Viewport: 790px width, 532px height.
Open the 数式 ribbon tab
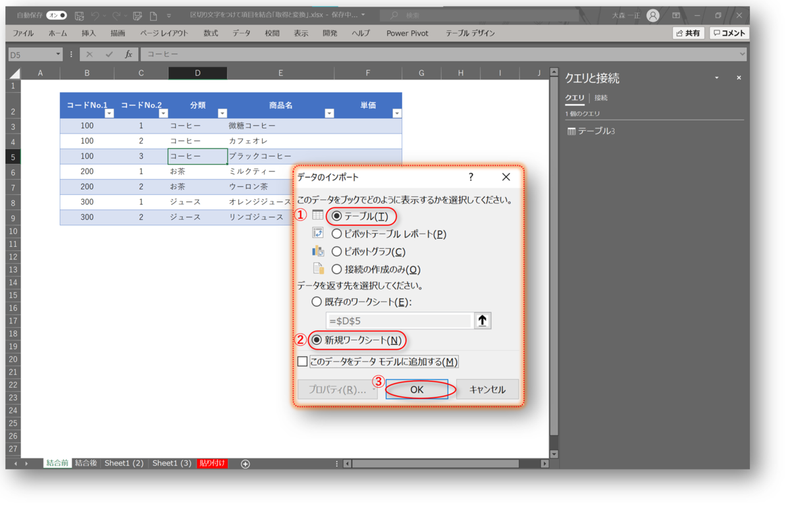click(x=211, y=33)
